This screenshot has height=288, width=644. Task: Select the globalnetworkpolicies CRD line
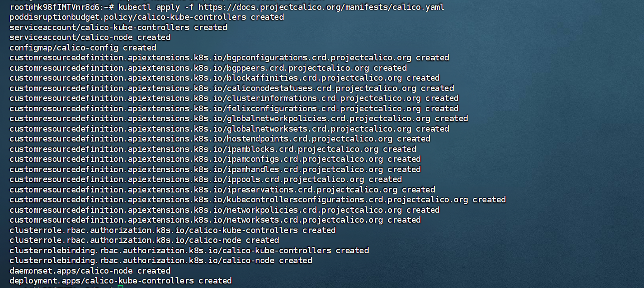(239, 119)
